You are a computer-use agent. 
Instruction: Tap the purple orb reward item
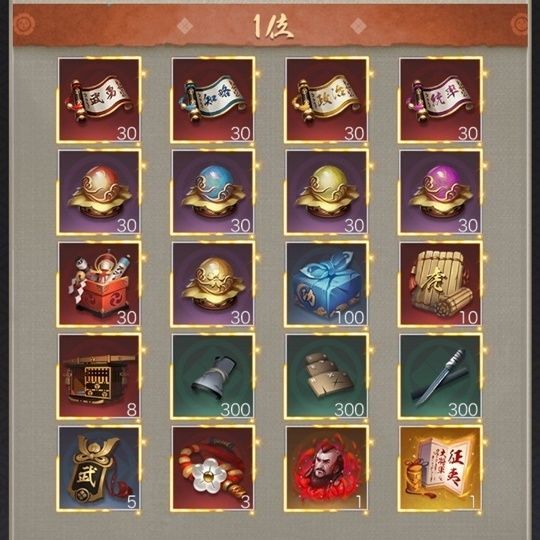point(440,192)
